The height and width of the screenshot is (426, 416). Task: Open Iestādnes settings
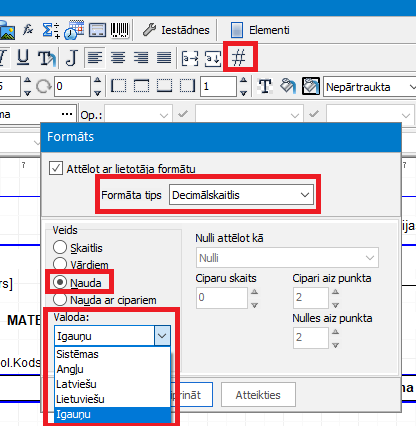177,30
